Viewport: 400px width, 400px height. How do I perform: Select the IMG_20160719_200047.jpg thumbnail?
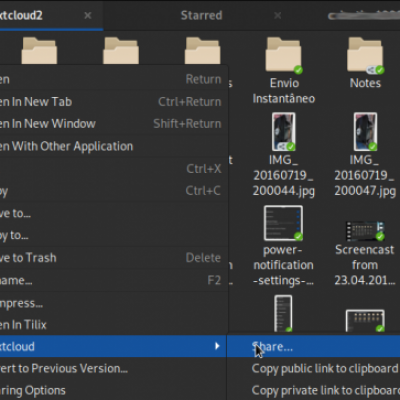click(365, 132)
